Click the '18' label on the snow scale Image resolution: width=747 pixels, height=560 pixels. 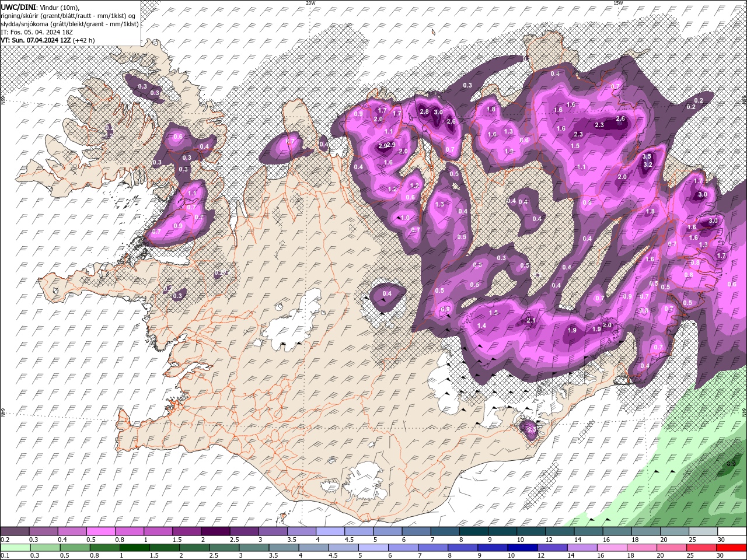(635, 540)
